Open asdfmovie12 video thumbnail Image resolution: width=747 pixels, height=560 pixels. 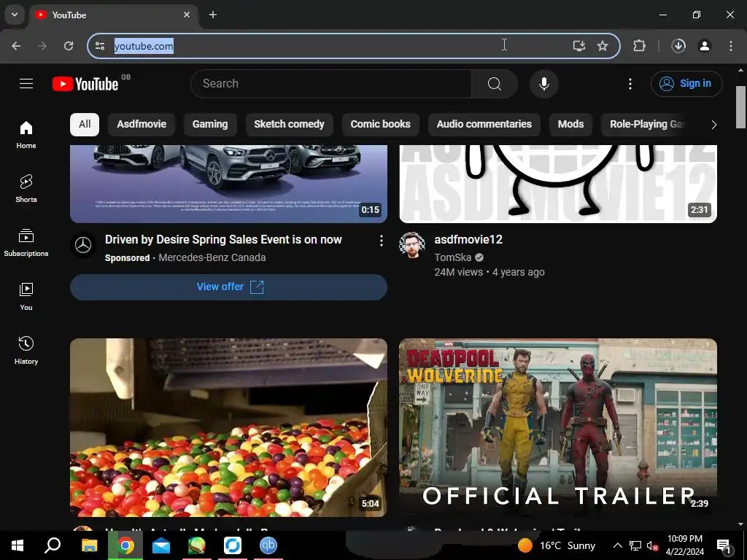(558, 184)
